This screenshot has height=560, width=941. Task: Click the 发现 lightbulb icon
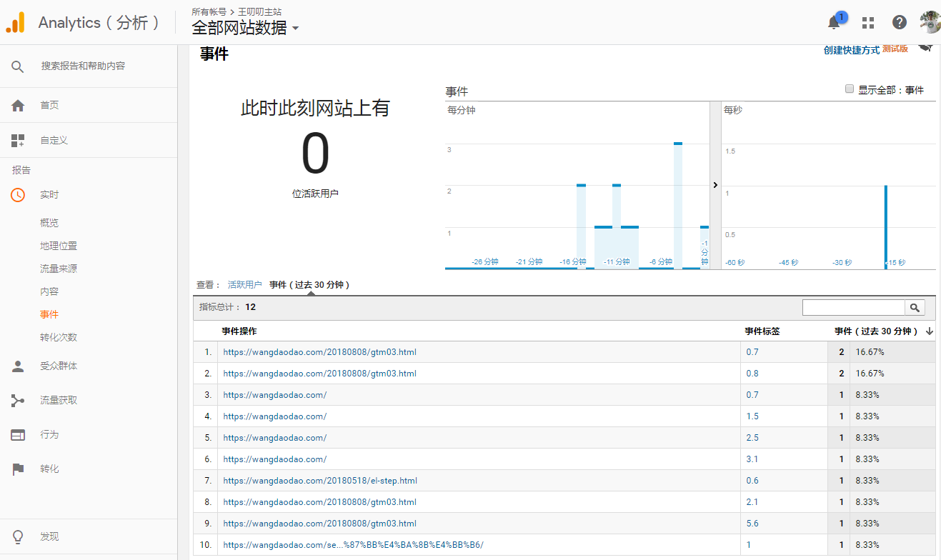pos(18,537)
